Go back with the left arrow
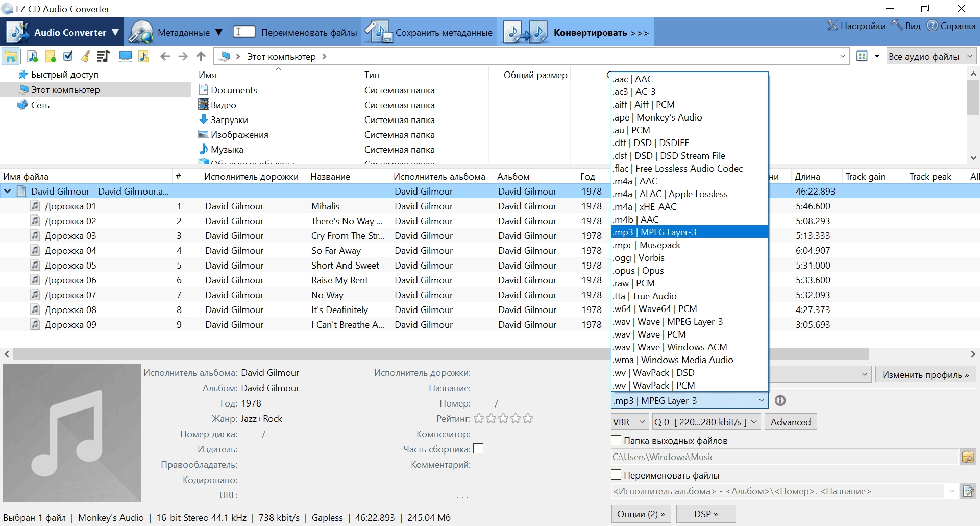The height and width of the screenshot is (526, 980). (x=165, y=56)
